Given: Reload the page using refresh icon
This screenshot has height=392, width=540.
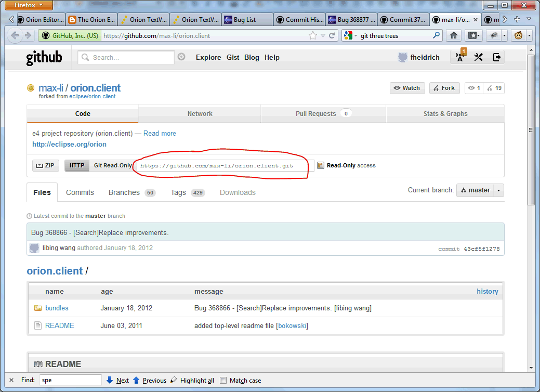Looking at the screenshot, I should pos(332,36).
